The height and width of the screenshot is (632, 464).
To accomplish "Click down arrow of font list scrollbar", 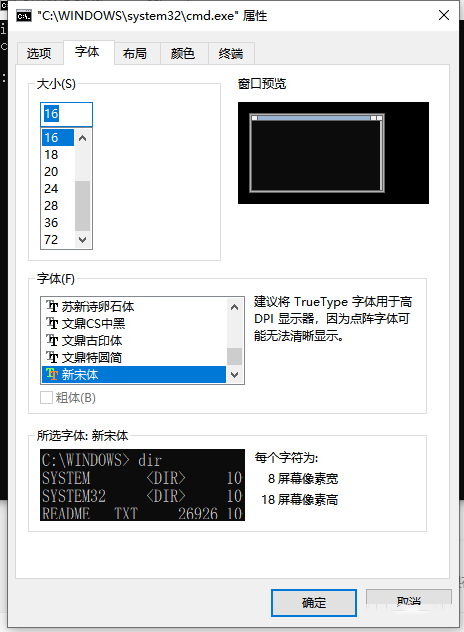I will click(x=235, y=375).
